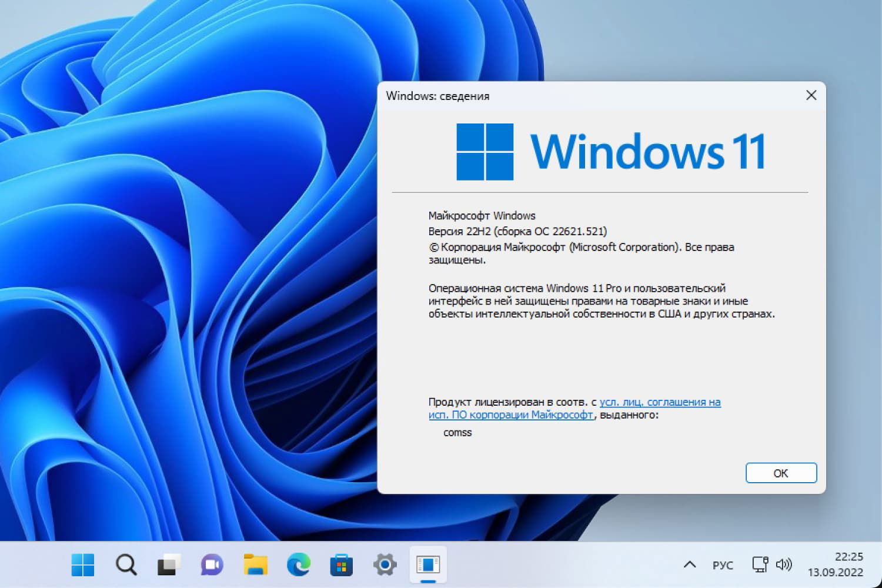The image size is (882, 588).
Task: Open Task View on the taskbar
Action: (x=169, y=565)
